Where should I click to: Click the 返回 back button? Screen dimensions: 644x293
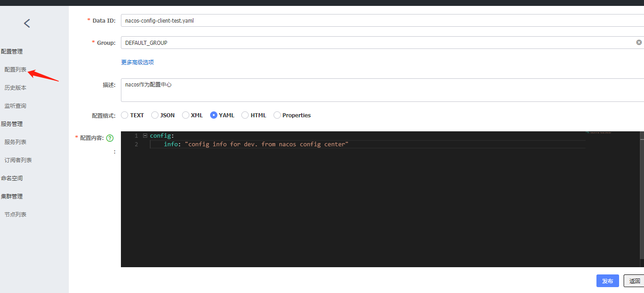pos(634,281)
